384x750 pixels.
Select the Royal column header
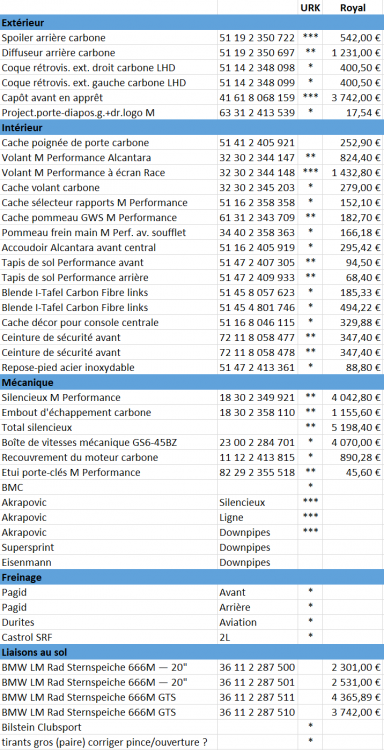click(353, 8)
